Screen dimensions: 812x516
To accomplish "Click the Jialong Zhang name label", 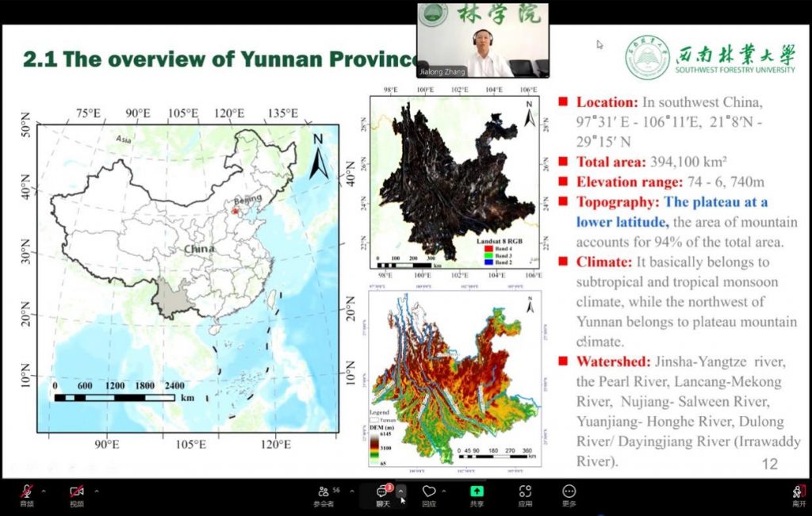I will [x=443, y=72].
